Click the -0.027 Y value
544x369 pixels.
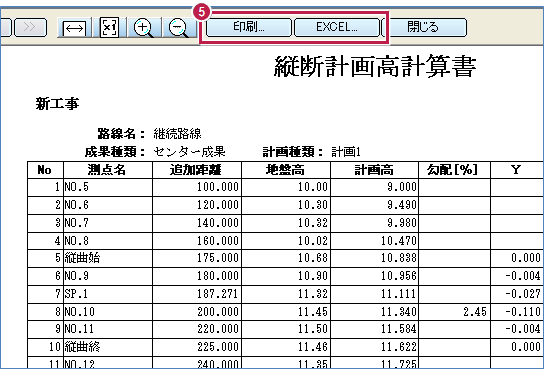pyautogui.click(x=523, y=294)
